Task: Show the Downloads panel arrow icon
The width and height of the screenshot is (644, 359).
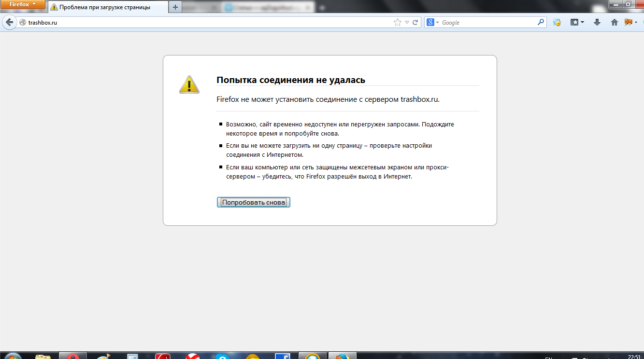Action: pyautogui.click(x=597, y=22)
